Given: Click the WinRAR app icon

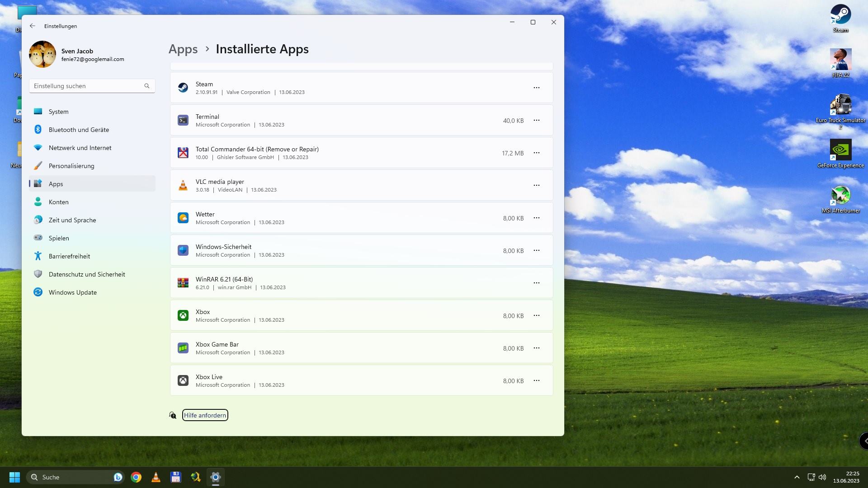Looking at the screenshot, I should (x=183, y=283).
